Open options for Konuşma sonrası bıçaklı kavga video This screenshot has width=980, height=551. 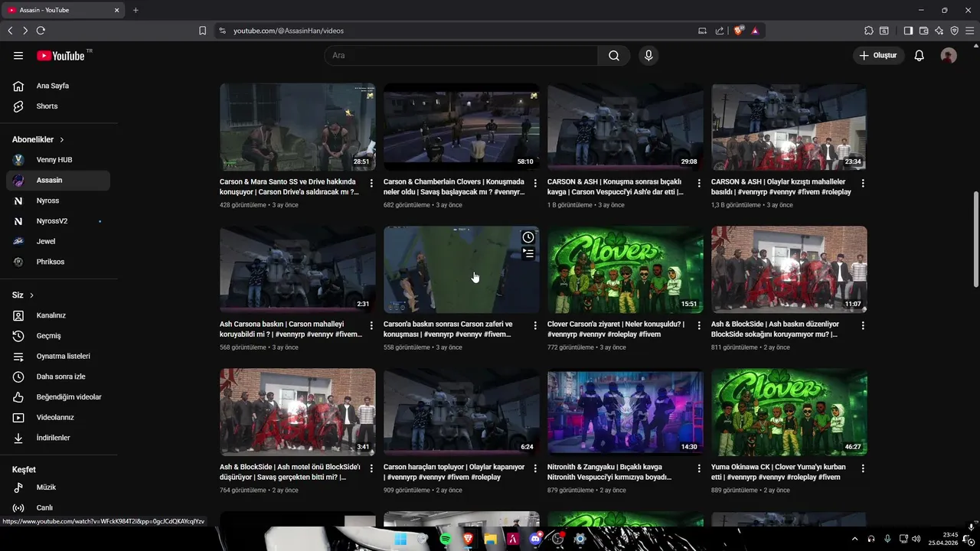699,184
